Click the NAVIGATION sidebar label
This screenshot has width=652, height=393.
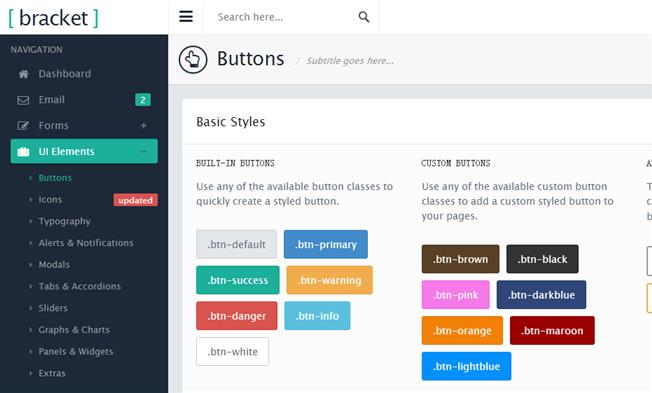[x=37, y=50]
